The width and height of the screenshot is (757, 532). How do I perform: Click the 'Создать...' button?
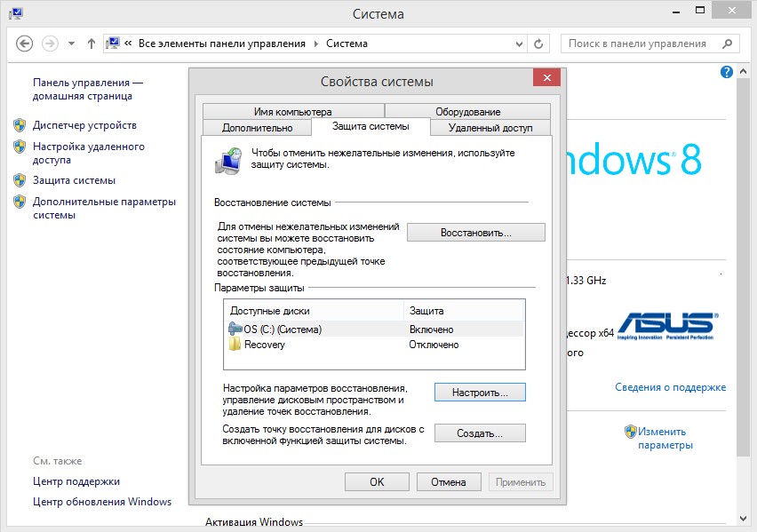tap(480, 433)
